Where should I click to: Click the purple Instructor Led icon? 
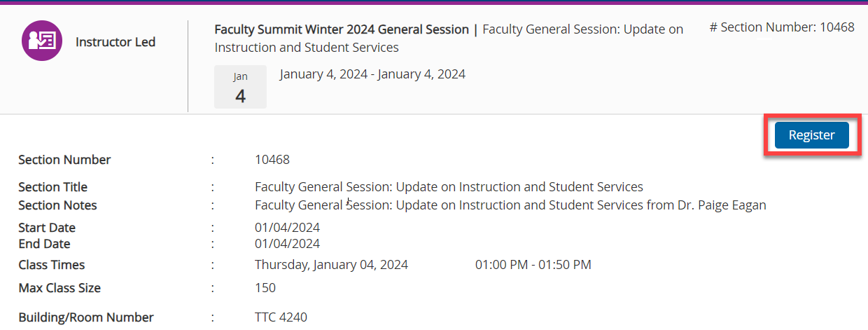coord(42,41)
